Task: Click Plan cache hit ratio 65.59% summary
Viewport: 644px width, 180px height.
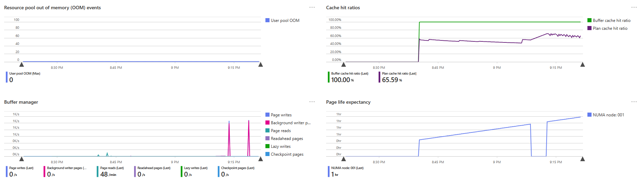Action: click(x=392, y=80)
